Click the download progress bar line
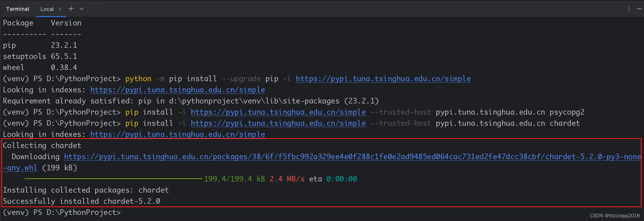This screenshot has width=644, height=221. click(113, 179)
